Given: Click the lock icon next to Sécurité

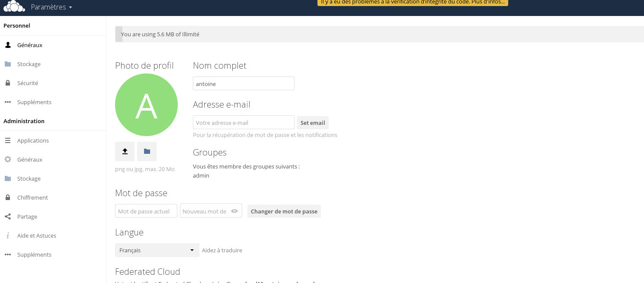Looking at the screenshot, I should coord(8,83).
